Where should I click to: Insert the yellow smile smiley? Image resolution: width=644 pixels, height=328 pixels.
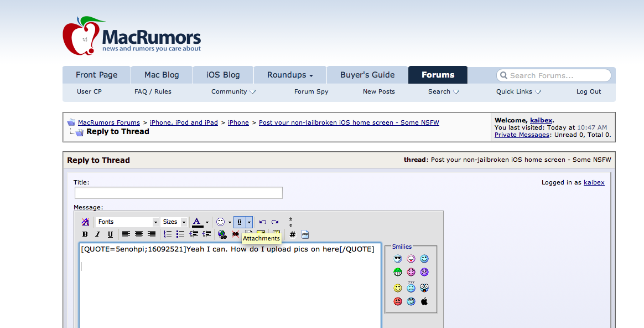click(x=398, y=288)
